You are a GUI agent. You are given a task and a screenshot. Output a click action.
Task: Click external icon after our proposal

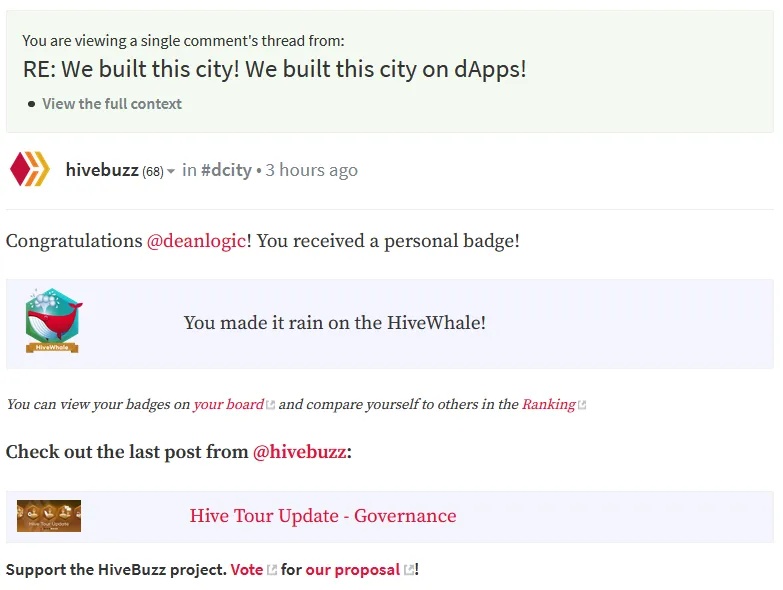[x=409, y=570]
